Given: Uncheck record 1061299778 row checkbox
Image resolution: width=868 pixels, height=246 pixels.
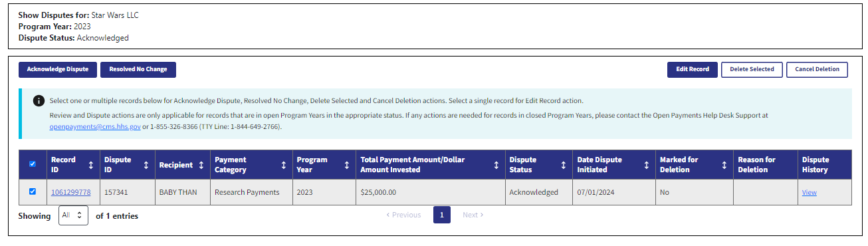Looking at the screenshot, I should click(x=33, y=191).
